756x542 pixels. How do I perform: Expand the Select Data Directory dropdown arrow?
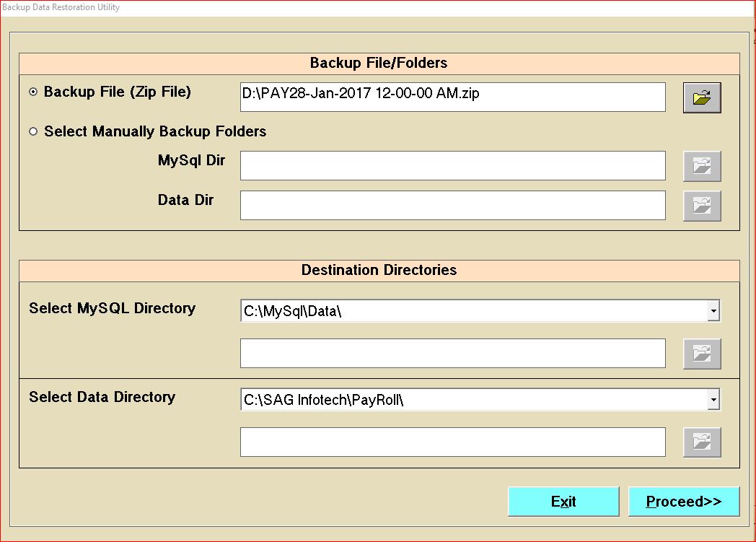pos(713,400)
